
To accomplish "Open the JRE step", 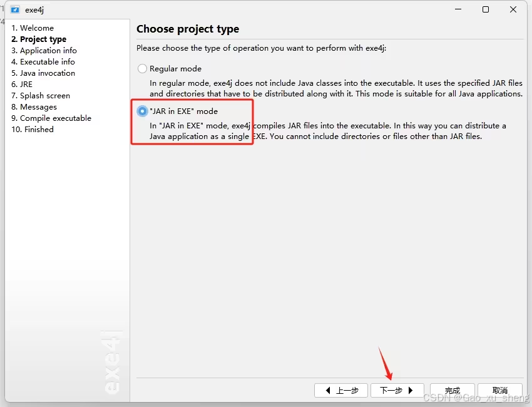I will [22, 84].
